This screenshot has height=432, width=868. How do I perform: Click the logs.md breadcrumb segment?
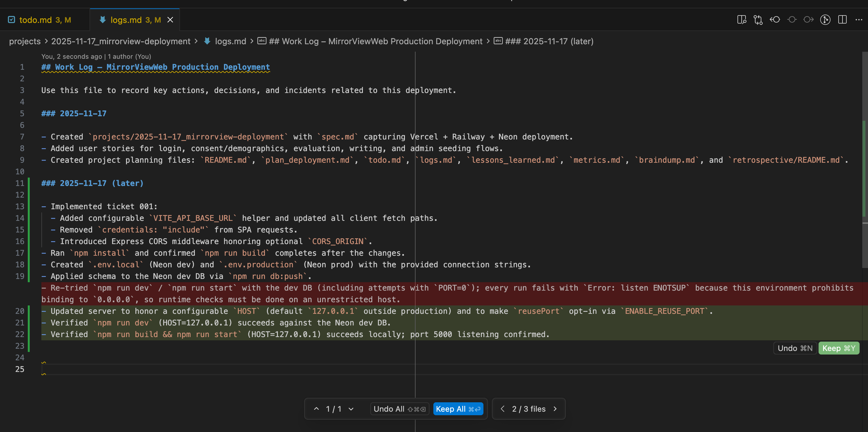(230, 41)
